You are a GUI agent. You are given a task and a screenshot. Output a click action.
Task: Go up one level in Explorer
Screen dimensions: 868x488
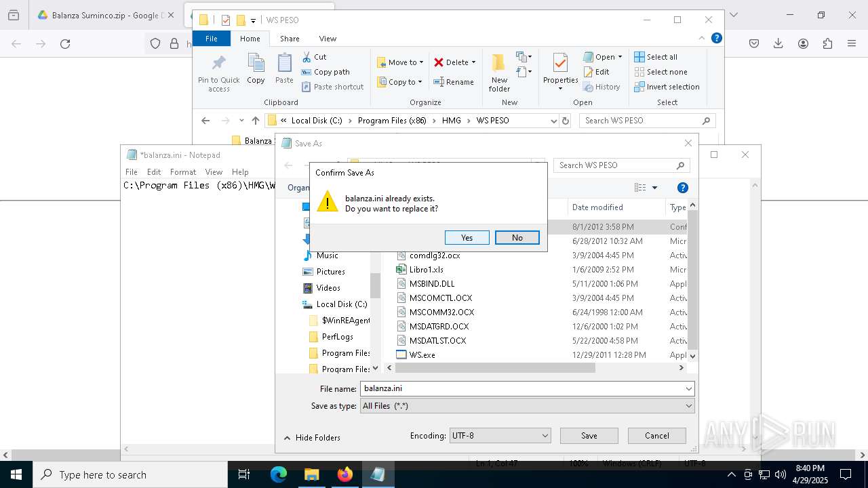pyautogui.click(x=255, y=121)
